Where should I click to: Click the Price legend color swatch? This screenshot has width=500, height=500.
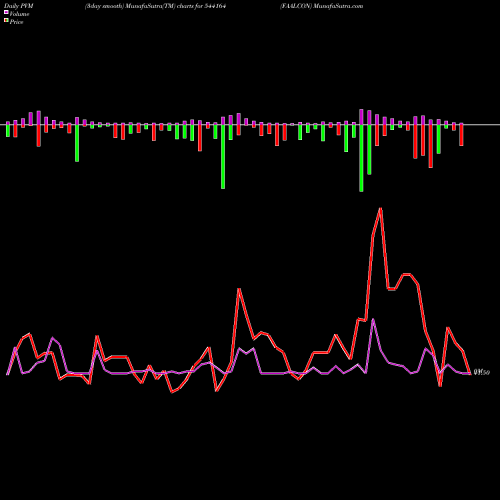[6, 20]
